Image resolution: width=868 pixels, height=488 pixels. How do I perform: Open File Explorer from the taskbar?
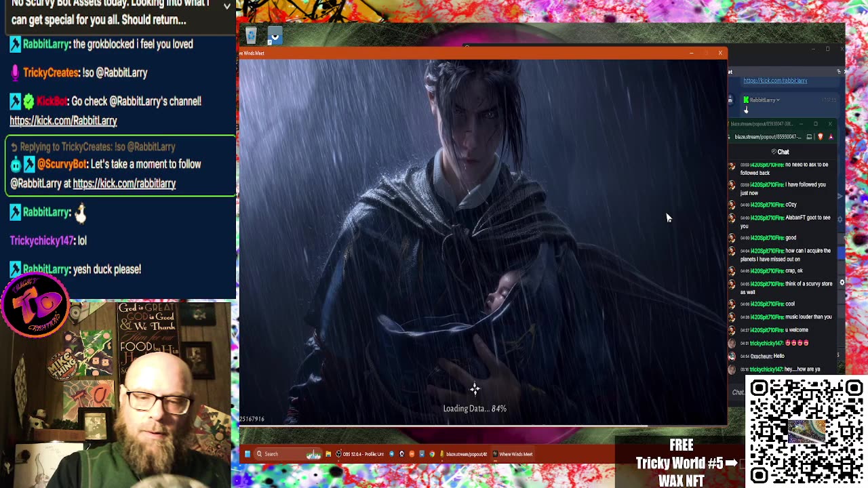pyautogui.click(x=328, y=454)
